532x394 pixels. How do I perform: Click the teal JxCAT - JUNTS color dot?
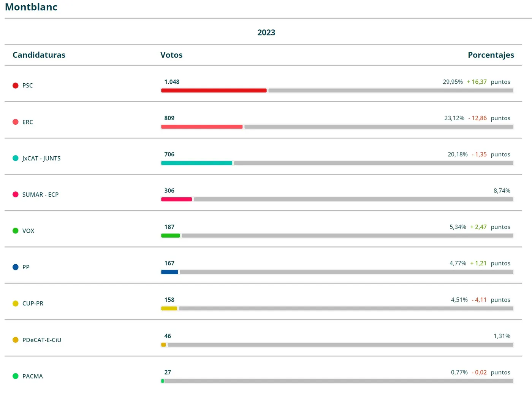pos(16,158)
